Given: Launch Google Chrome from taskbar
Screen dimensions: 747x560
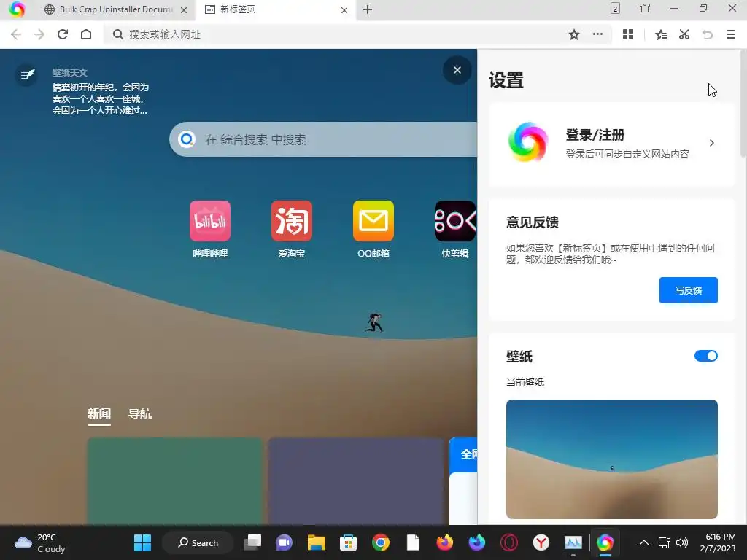Looking at the screenshot, I should (381, 542).
